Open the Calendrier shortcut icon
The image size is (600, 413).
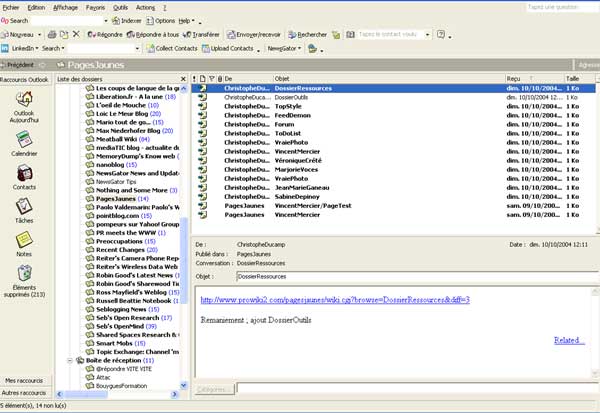pos(24,139)
